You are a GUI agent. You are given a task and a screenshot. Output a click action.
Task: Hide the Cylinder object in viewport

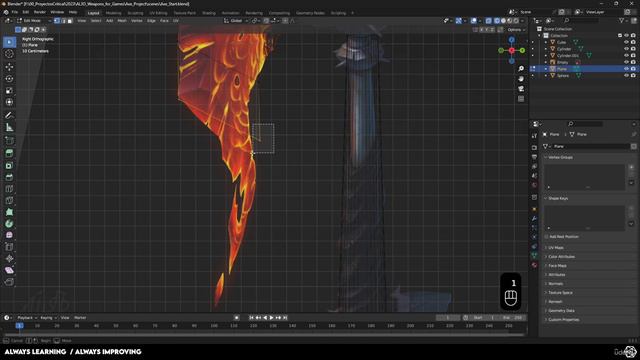coord(626,49)
